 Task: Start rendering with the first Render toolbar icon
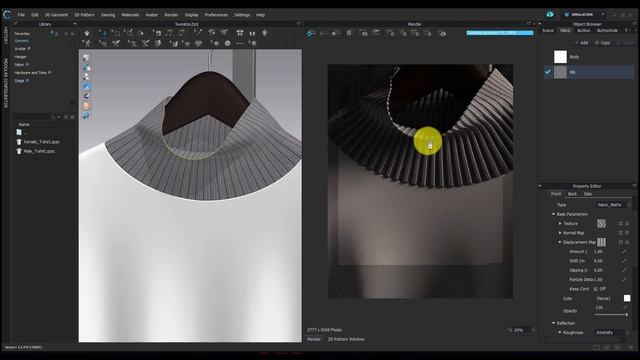point(311,33)
